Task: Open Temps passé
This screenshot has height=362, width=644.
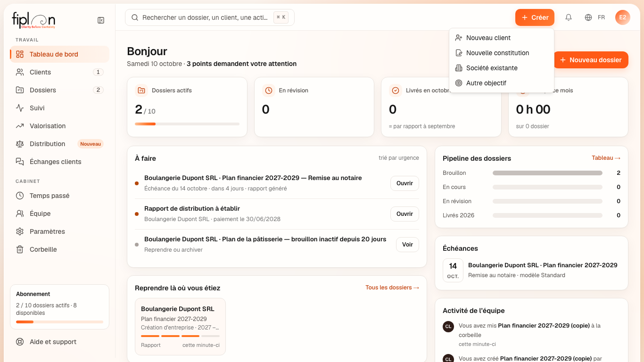Action: (59, 196)
